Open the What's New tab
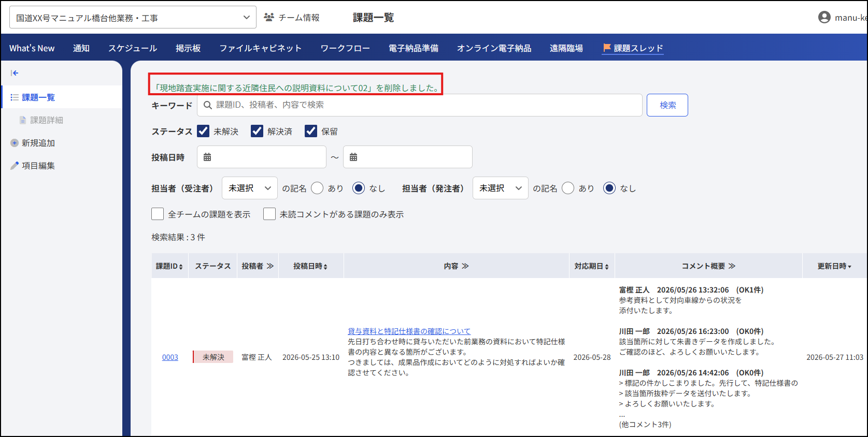Image resolution: width=868 pixels, height=437 pixels. (32, 48)
